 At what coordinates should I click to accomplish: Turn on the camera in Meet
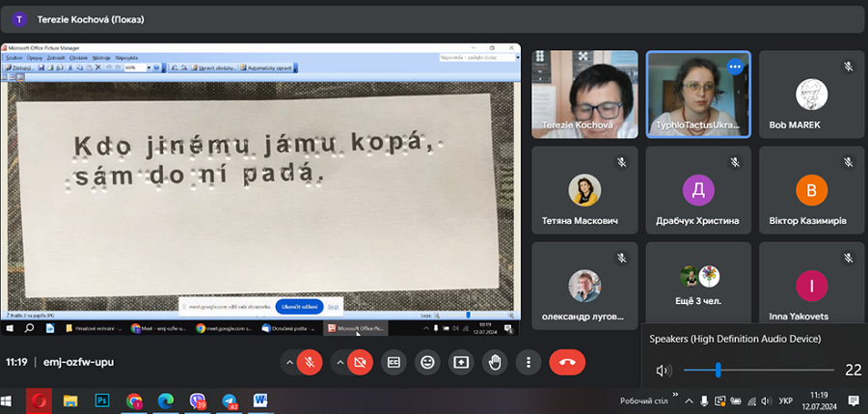pyautogui.click(x=361, y=362)
